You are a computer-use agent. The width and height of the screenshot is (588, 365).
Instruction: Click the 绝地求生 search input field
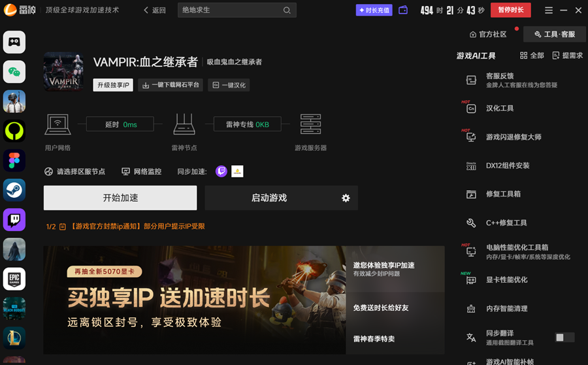229,10
